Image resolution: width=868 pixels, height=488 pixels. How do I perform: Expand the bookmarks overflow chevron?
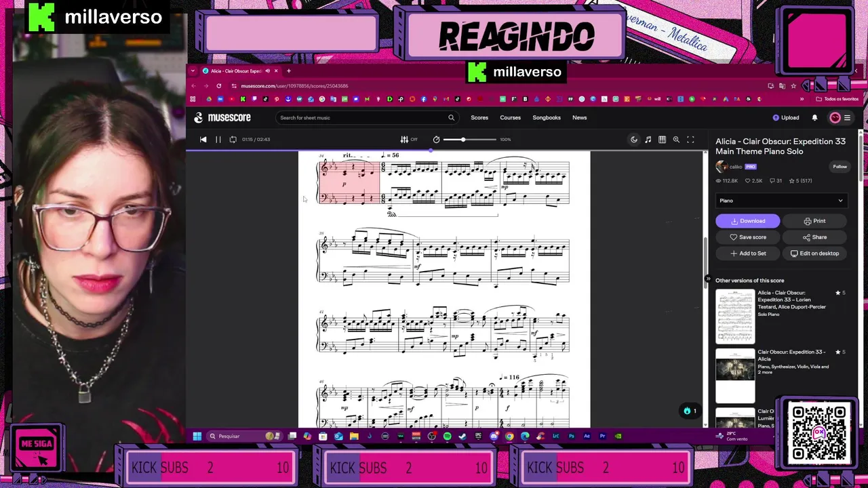point(802,99)
